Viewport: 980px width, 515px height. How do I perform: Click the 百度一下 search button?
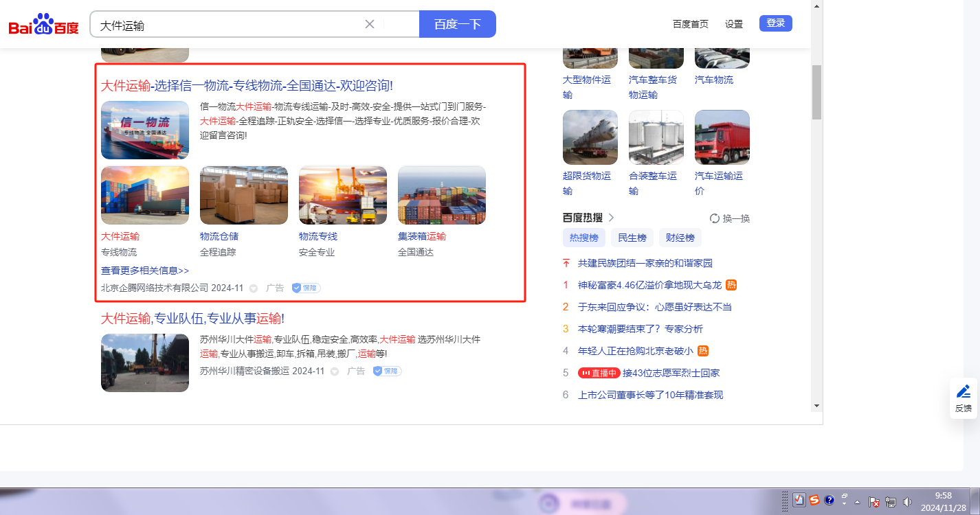click(458, 24)
